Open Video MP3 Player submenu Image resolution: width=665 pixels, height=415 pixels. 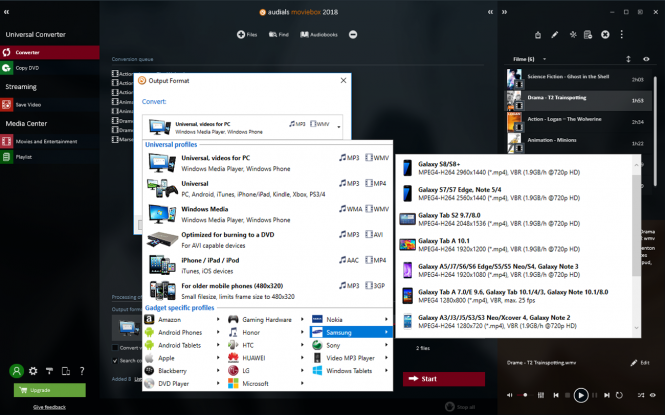350,358
